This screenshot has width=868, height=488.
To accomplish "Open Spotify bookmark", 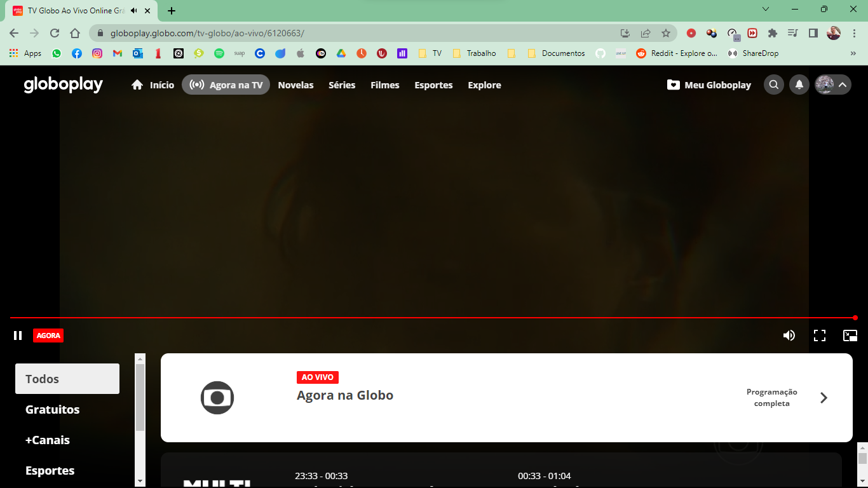I will click(x=219, y=53).
